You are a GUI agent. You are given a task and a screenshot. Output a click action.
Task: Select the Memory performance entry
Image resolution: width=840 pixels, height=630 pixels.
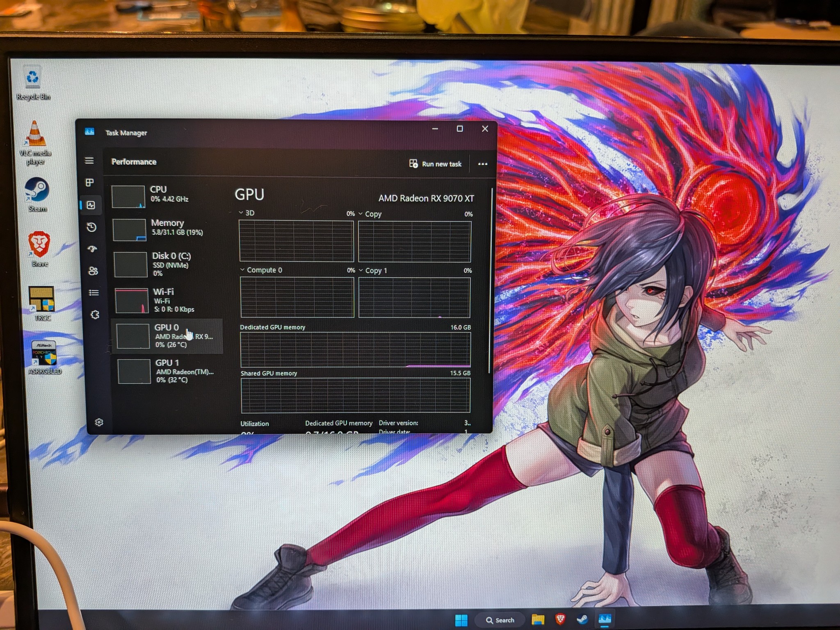click(x=167, y=229)
